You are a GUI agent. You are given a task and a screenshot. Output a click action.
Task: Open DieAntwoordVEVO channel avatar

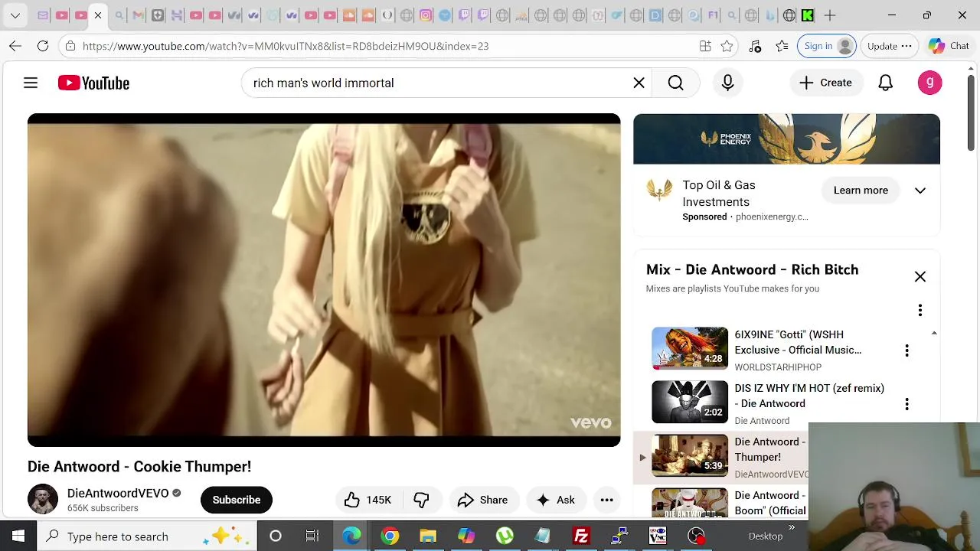tap(43, 500)
